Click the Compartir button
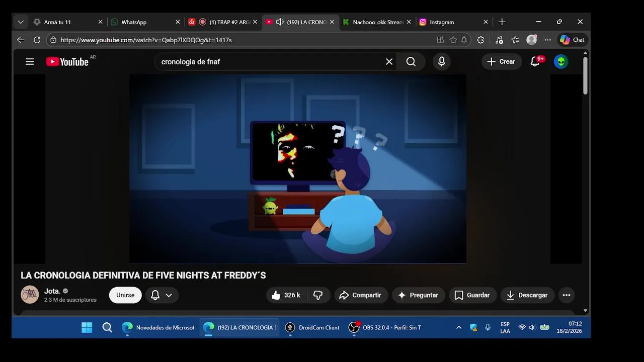Image resolution: width=644 pixels, height=362 pixels. click(361, 295)
